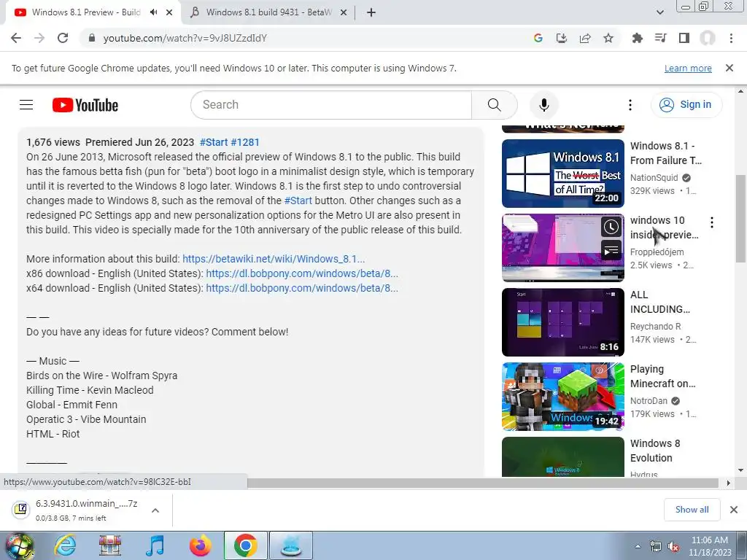747x560 pixels.
Task: Click the taskbar clock 11:06 AM
Action: point(709,546)
